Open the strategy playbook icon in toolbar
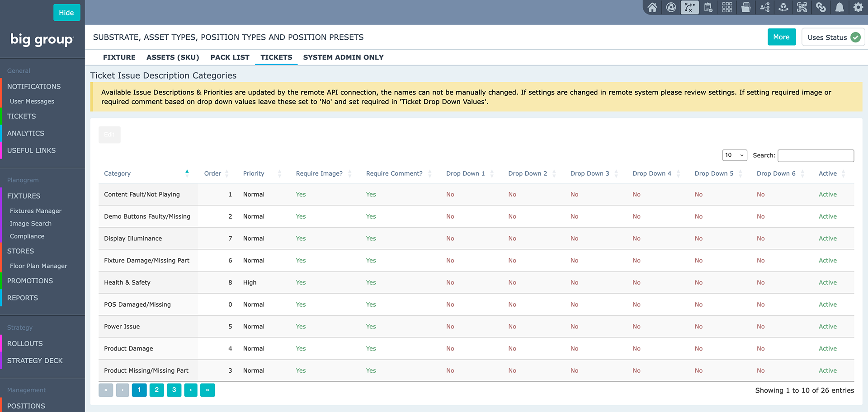Image resolution: width=868 pixels, height=412 pixels. point(689,7)
